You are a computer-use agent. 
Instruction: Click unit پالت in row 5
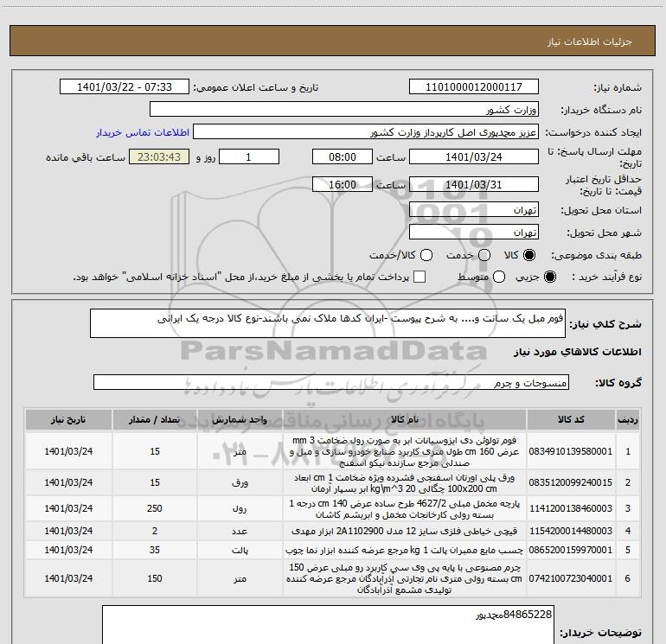click(x=240, y=550)
